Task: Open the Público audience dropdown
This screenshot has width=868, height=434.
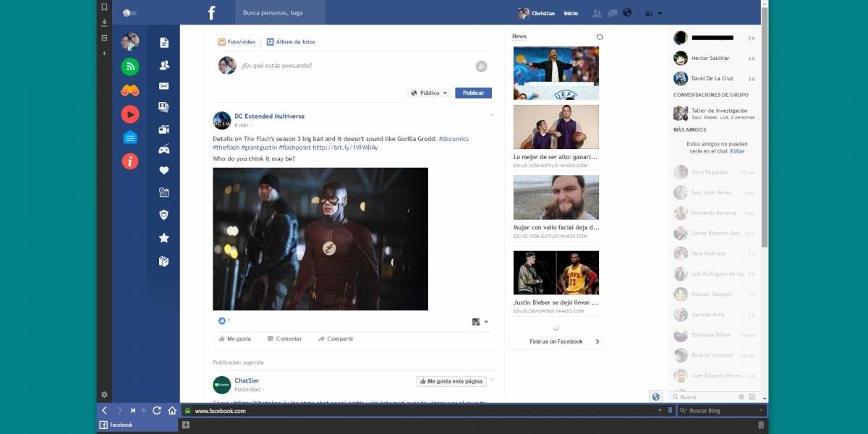Action: coord(429,93)
